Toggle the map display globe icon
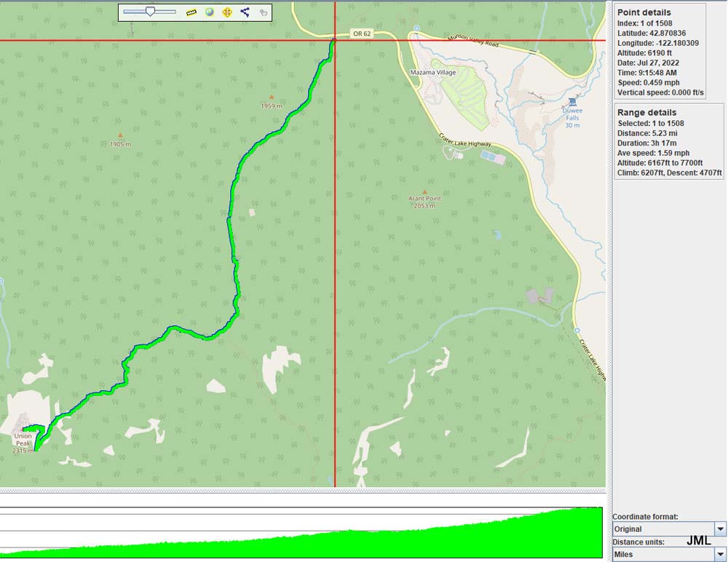This screenshot has width=728, height=562. click(x=210, y=12)
